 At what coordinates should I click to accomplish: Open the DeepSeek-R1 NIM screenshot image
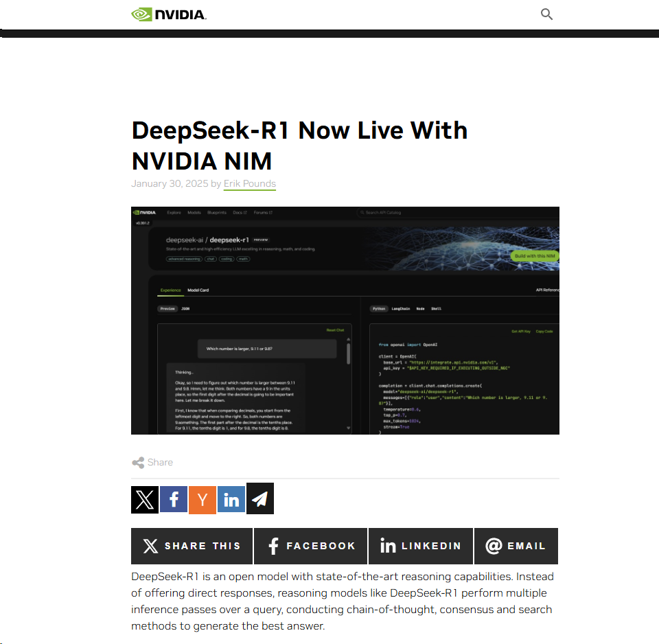(345, 321)
